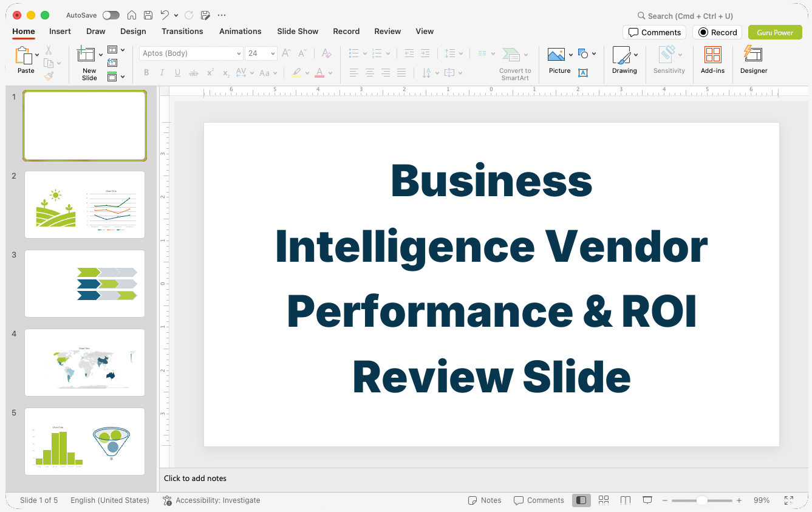The width and height of the screenshot is (812, 512).
Task: Click the Insert Picture icon
Action: click(x=556, y=55)
